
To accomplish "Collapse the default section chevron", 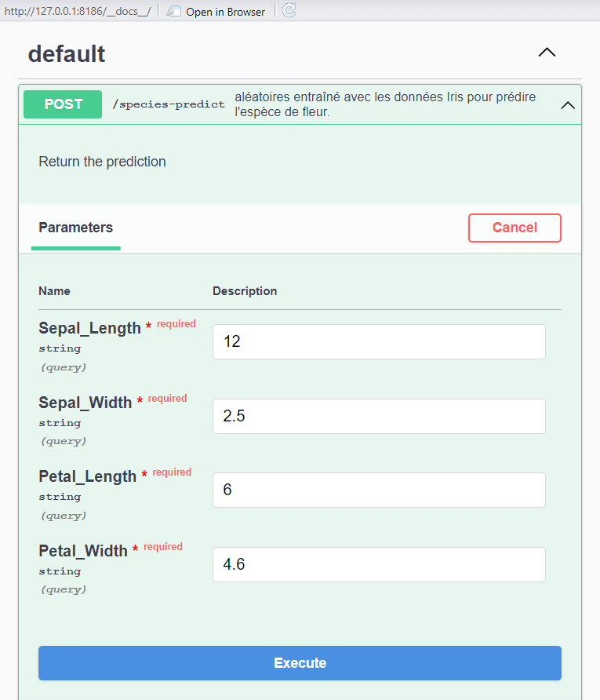I will coord(547,53).
